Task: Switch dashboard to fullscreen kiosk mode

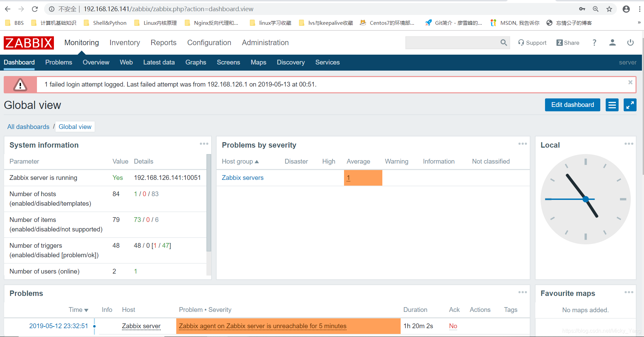Action: tap(630, 105)
